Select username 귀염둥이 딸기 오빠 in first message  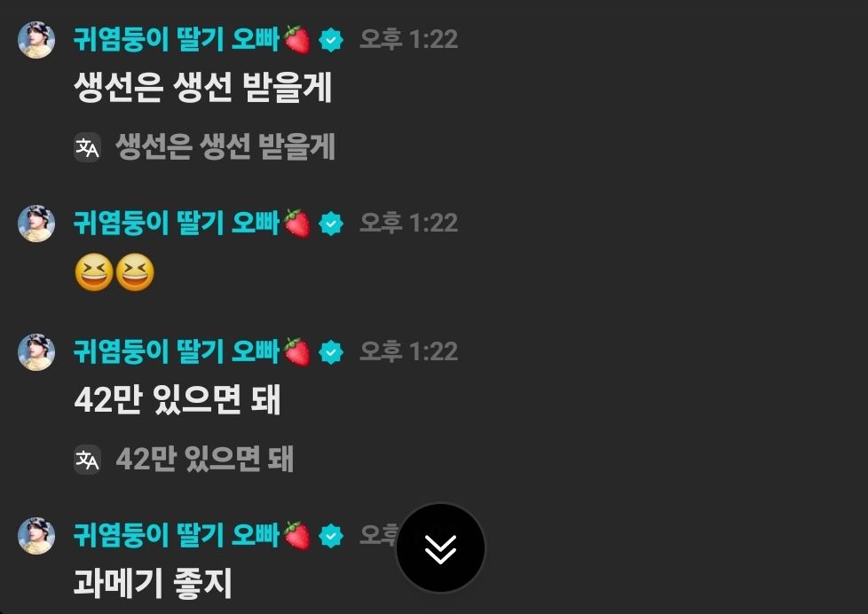(177, 40)
